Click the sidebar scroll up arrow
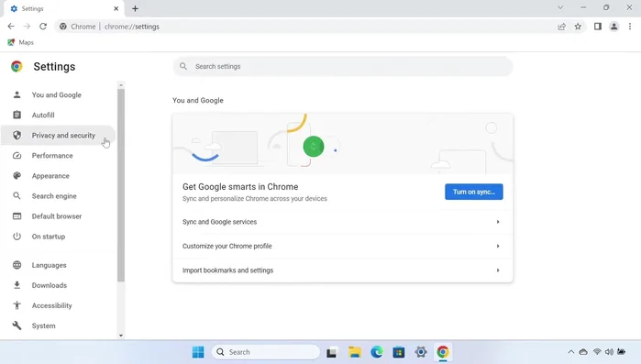 [x=121, y=85]
